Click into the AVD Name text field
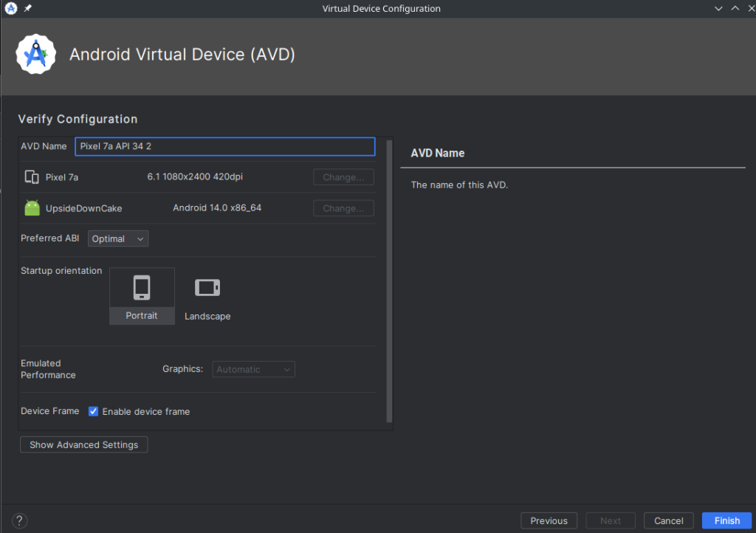This screenshot has width=756, height=533. pos(224,146)
